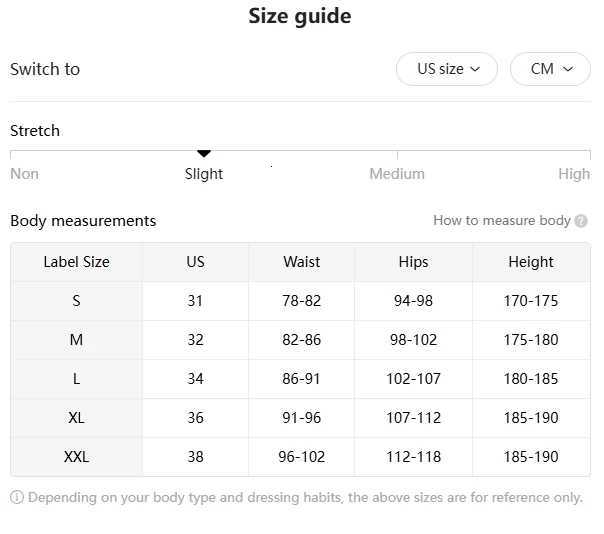Open the CM unit dropdown
Image resolution: width=604 pixels, height=534 pixels.
[x=550, y=69]
